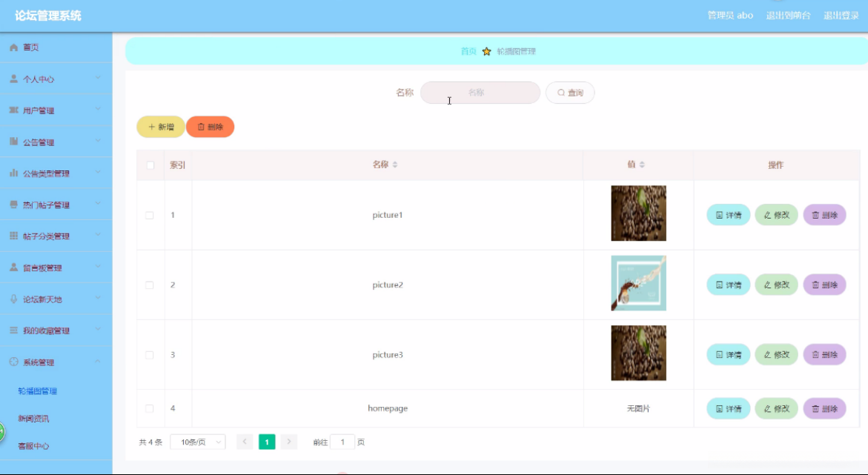Viewport: 868px width, 475px height.
Task: Click the list icon beside 我的收藏管理
Action: 14,330
